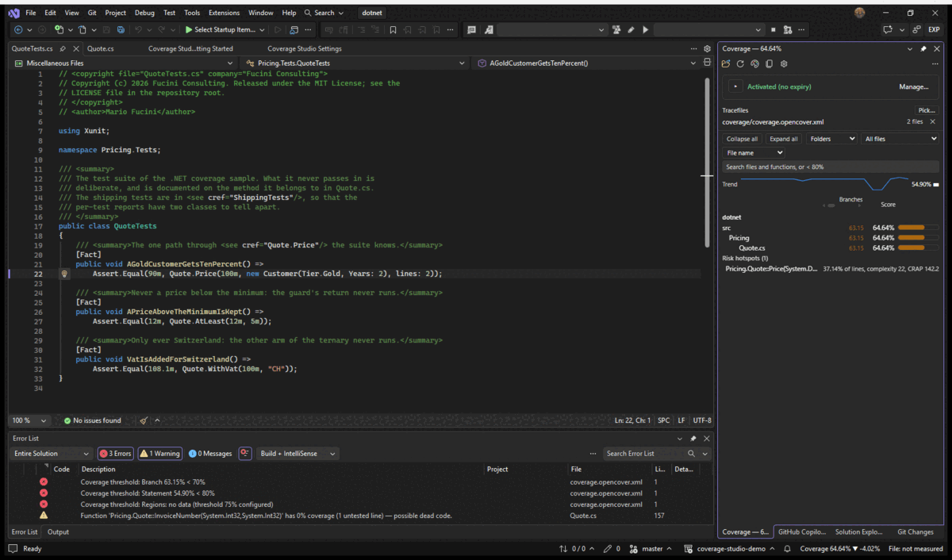This screenshot has height=560, width=952.
Task: Click the Collapse all button
Action: pyautogui.click(x=743, y=139)
